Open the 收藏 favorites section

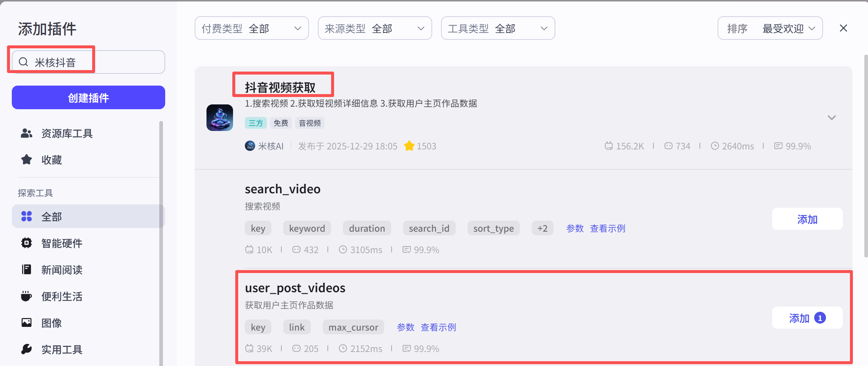coord(88,160)
